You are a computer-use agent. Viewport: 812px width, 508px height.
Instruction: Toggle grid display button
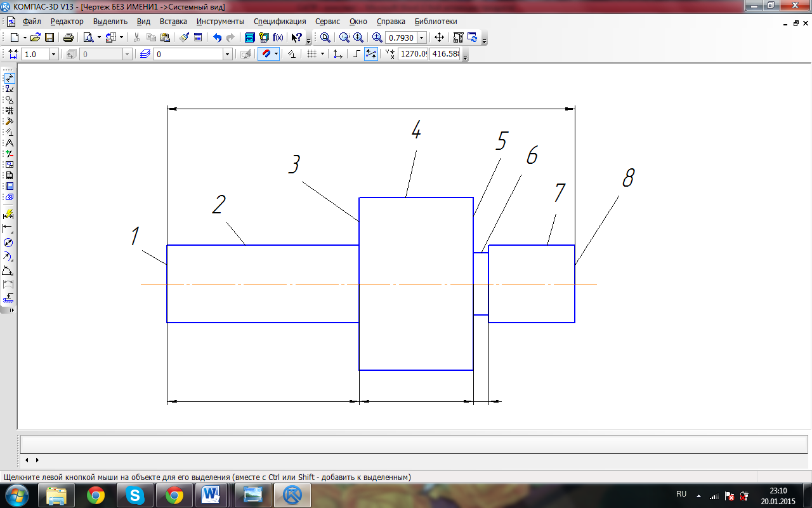point(311,54)
